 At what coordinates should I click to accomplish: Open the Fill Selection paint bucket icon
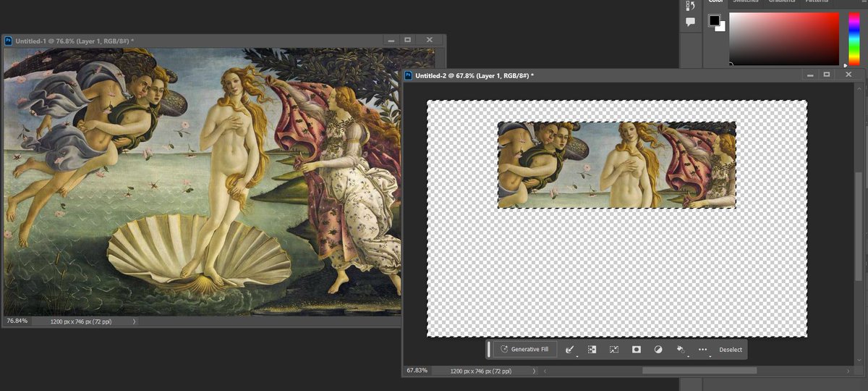pos(681,350)
